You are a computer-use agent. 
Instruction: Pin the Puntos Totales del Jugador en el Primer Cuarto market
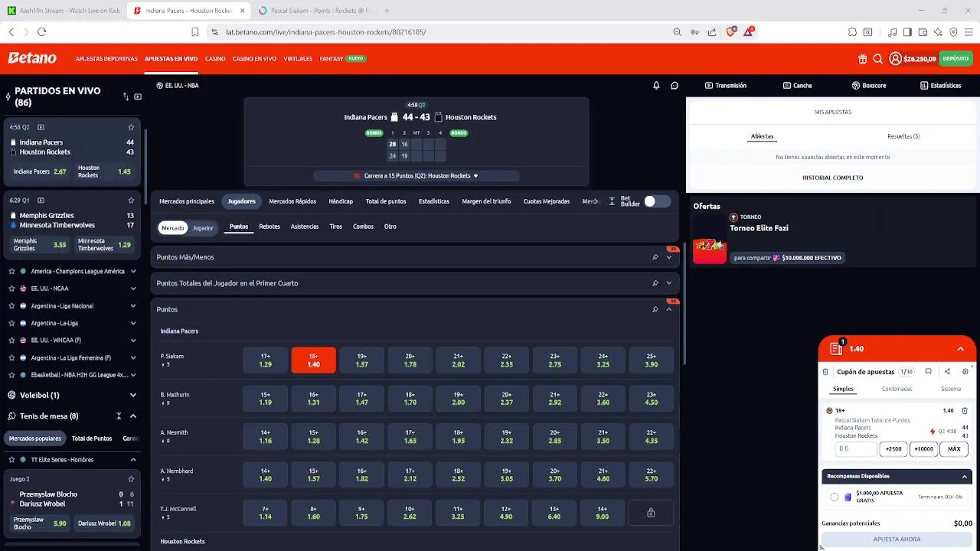coord(655,283)
